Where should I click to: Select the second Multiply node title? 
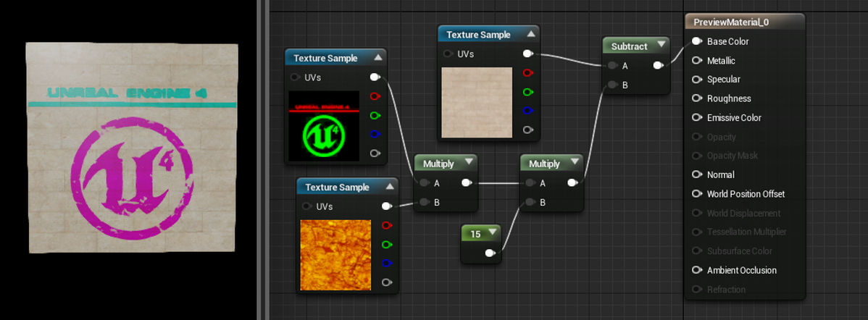click(x=544, y=164)
